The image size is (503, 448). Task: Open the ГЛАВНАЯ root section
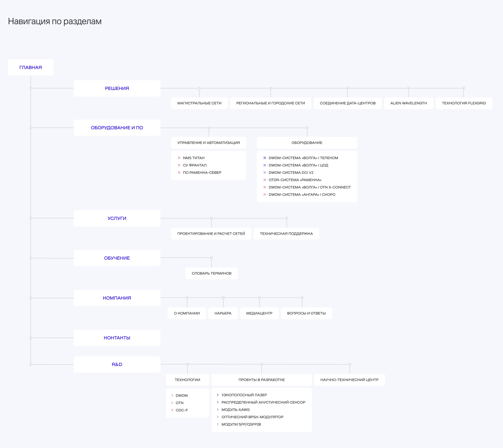click(x=31, y=67)
